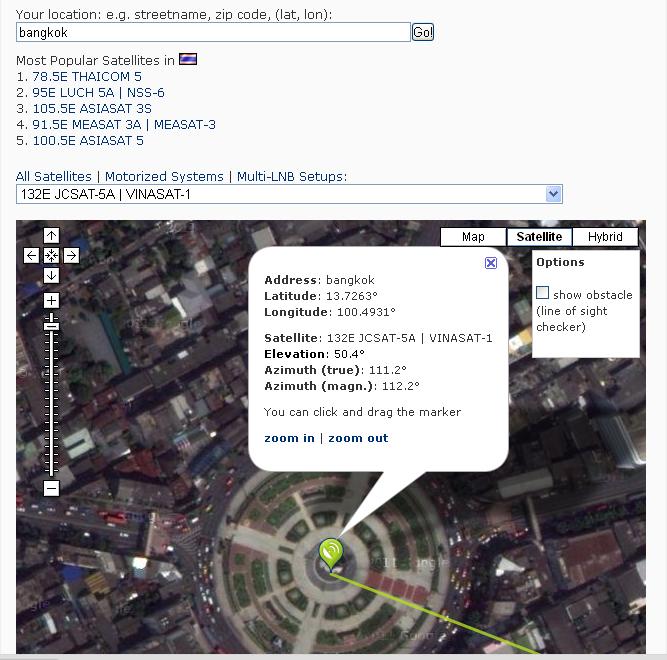The width and height of the screenshot is (667, 660).
Task: Click the map zoom slider handle
Action: (51, 326)
